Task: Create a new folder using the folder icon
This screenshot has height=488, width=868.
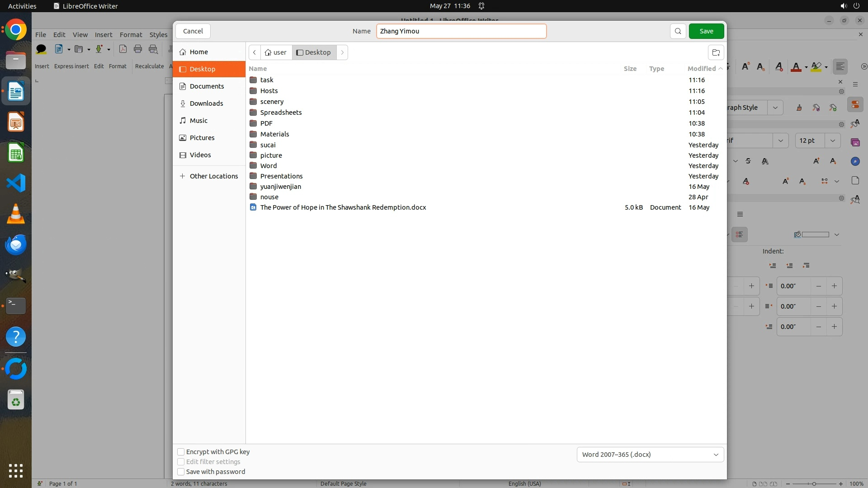Action: [716, 52]
